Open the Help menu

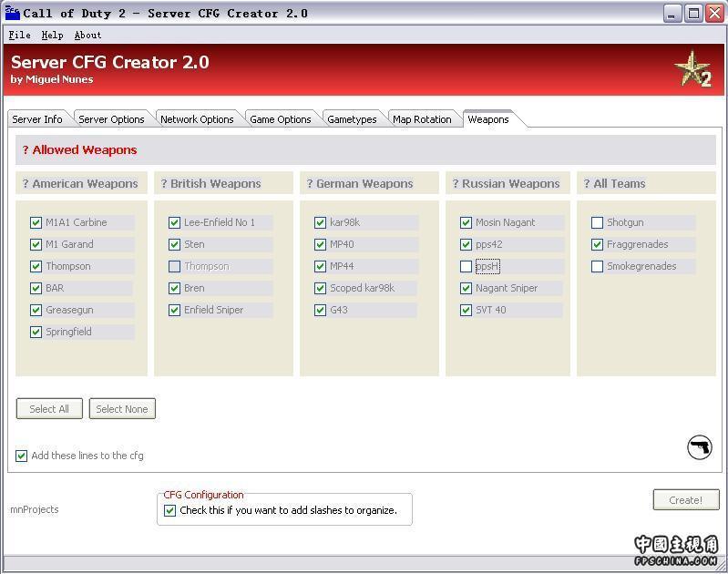[x=52, y=36]
